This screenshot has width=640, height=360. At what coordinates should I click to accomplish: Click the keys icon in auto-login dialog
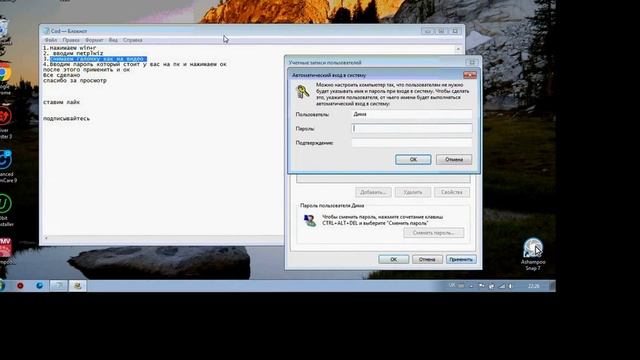click(x=302, y=91)
